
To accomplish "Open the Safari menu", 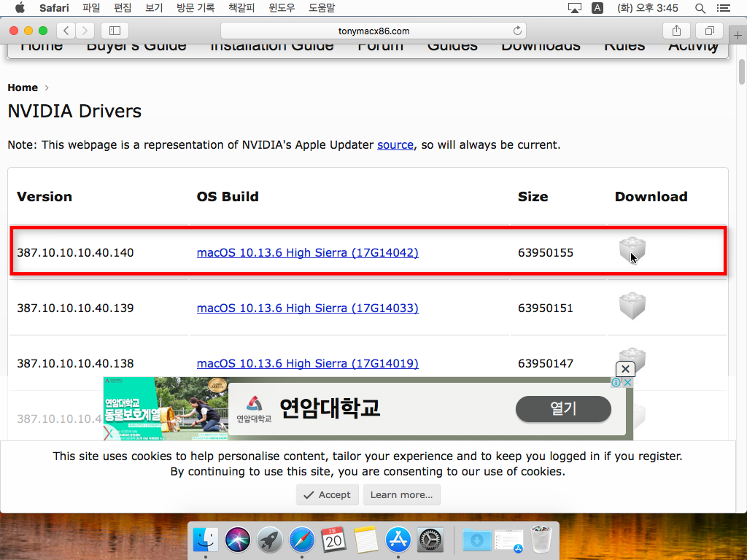I will tap(54, 8).
